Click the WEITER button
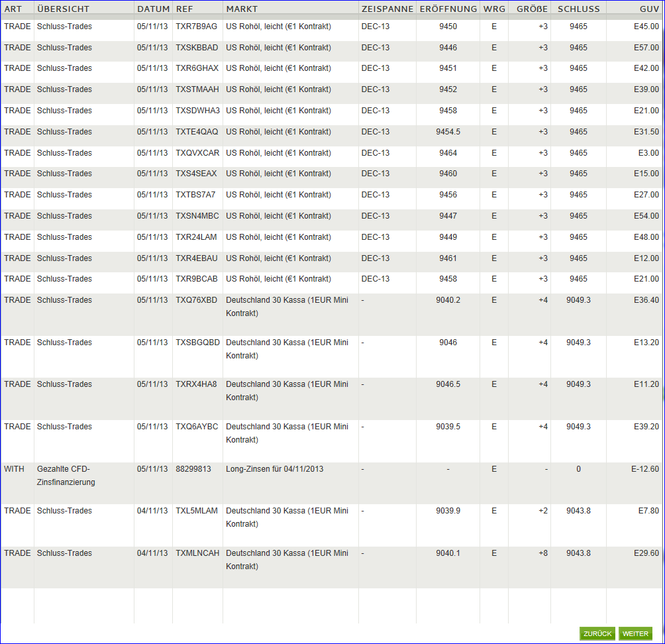665x644 pixels. (x=635, y=633)
